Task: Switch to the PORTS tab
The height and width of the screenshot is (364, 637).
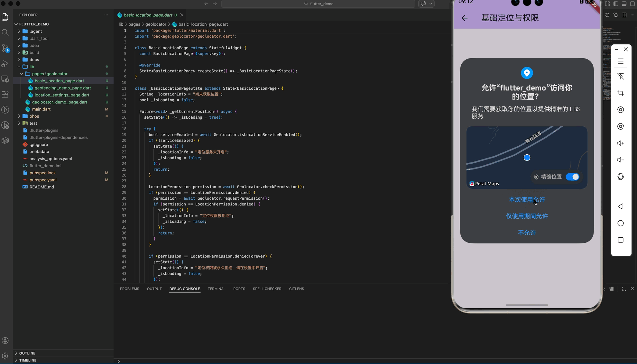Action: pos(239,289)
